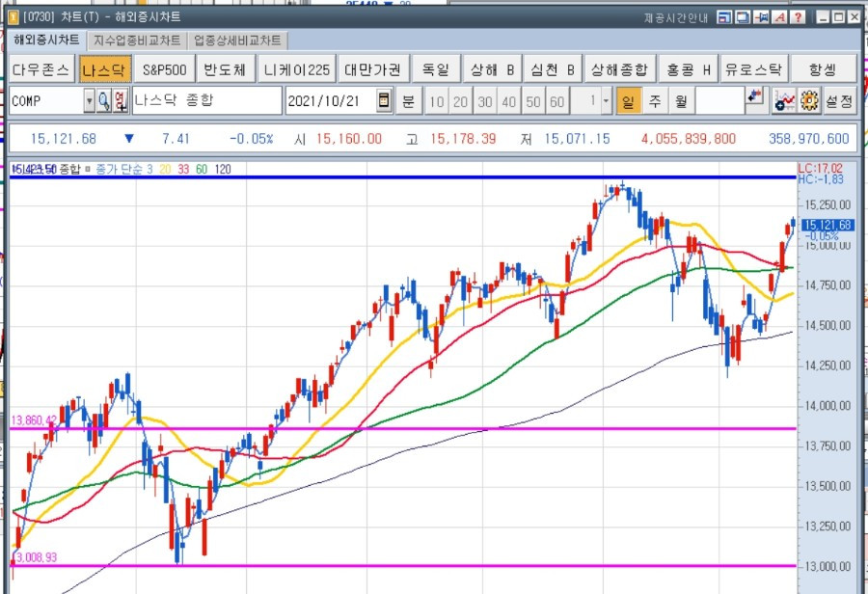Select the 60 minute interval button
Viewport: 868px width, 594px height.
click(x=556, y=101)
